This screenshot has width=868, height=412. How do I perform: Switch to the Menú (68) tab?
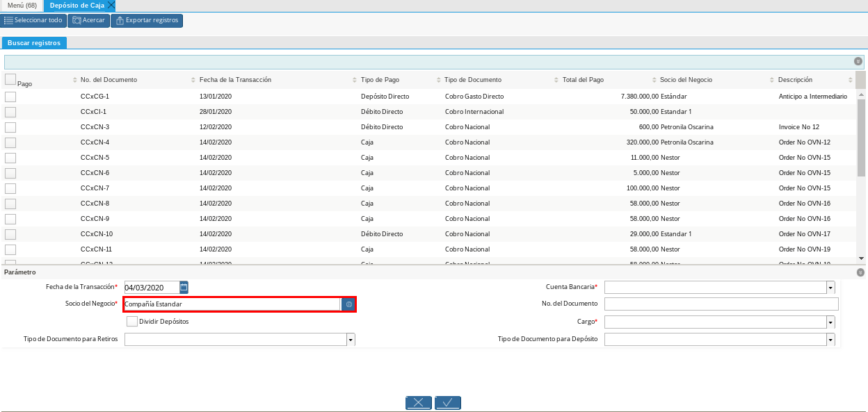coord(22,6)
